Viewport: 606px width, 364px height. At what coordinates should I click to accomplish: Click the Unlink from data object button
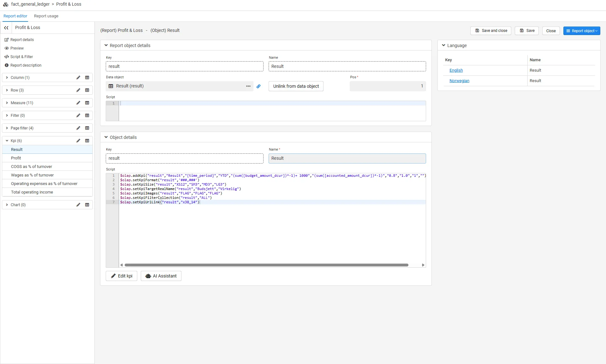[x=296, y=86]
